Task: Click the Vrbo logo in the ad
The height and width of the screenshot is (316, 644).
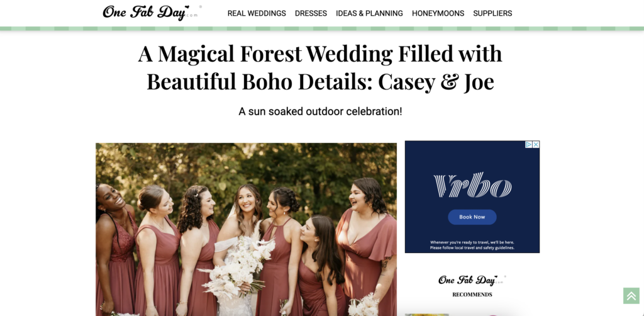Action: click(472, 185)
